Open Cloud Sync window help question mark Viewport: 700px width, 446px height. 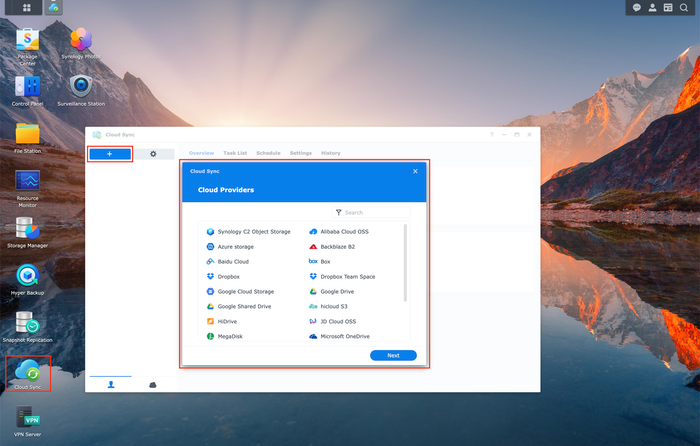pyautogui.click(x=492, y=134)
